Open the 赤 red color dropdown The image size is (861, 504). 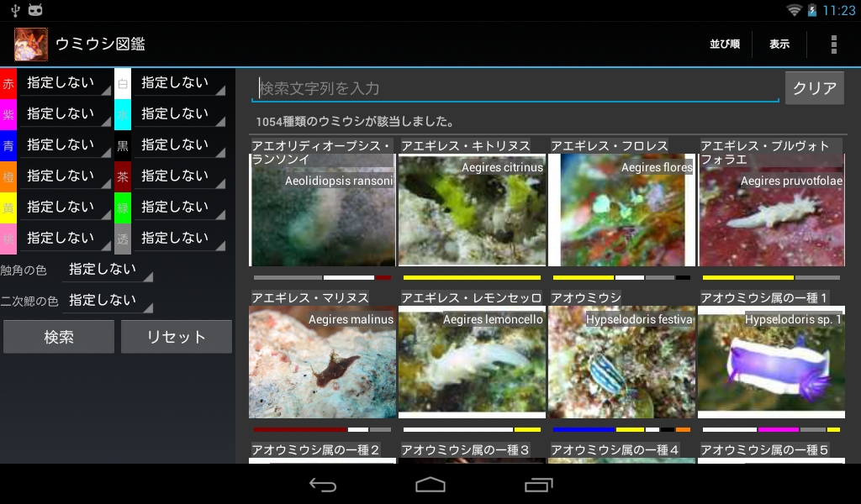click(x=66, y=83)
